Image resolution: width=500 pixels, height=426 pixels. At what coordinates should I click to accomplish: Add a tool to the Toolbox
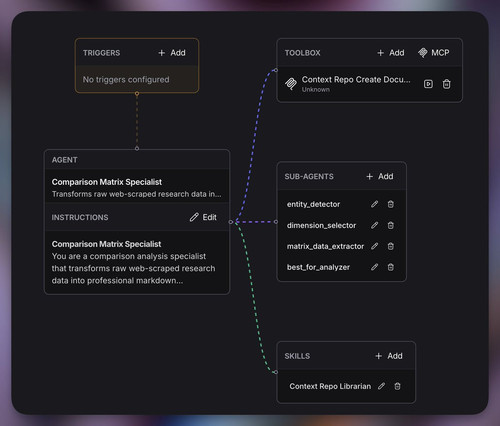[x=390, y=53]
